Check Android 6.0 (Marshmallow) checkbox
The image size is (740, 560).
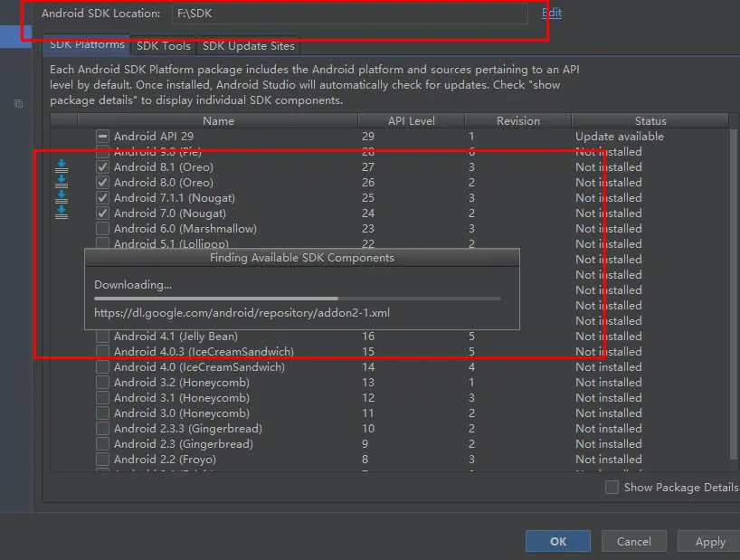point(102,228)
